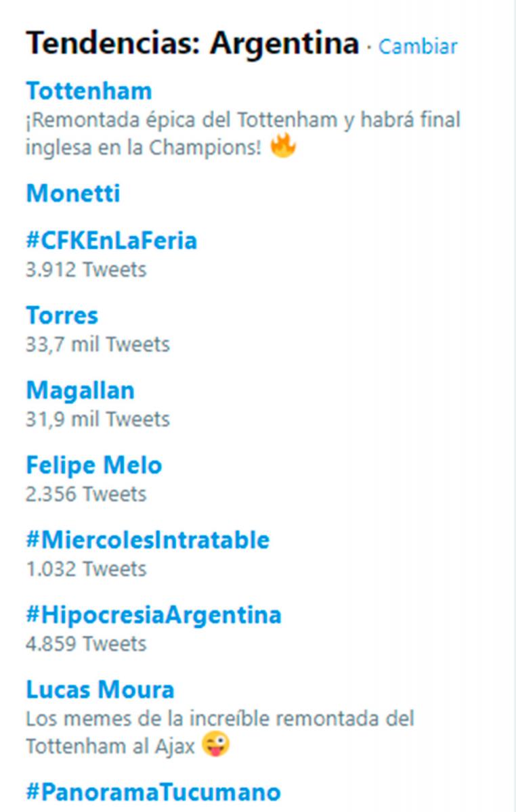Select the Felipe Melo trend
The image size is (516, 812).
(x=93, y=466)
